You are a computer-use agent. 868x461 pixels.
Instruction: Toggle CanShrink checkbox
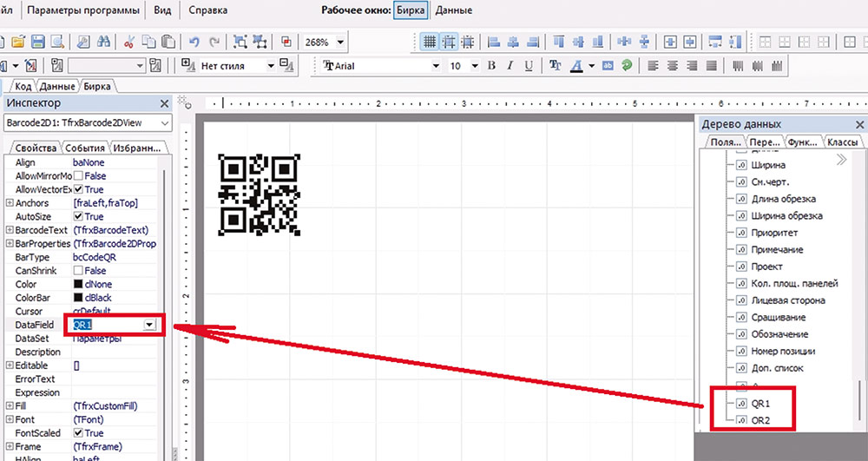click(79, 271)
